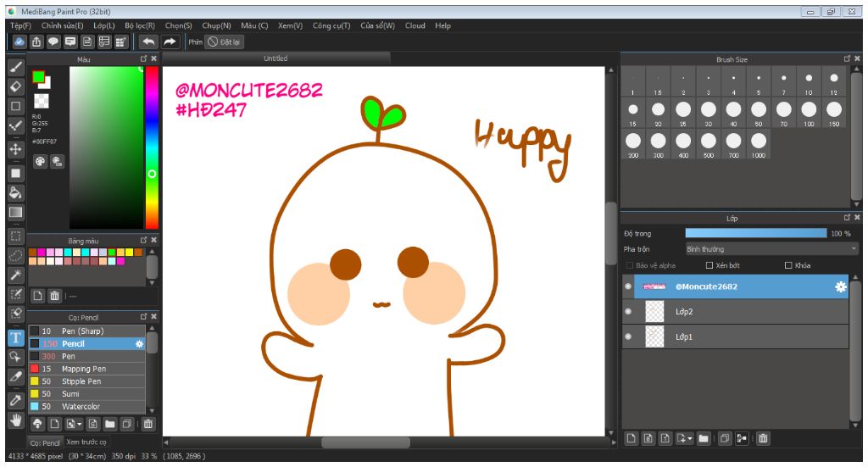
Task: Add new color swatch icon in Bảng màu
Action: click(37, 296)
